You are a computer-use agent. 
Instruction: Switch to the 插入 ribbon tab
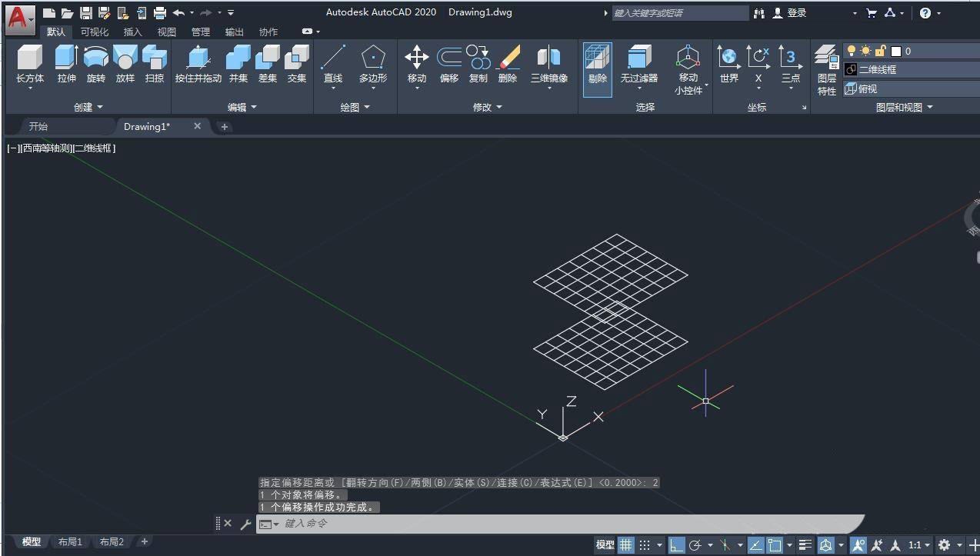pyautogui.click(x=133, y=32)
